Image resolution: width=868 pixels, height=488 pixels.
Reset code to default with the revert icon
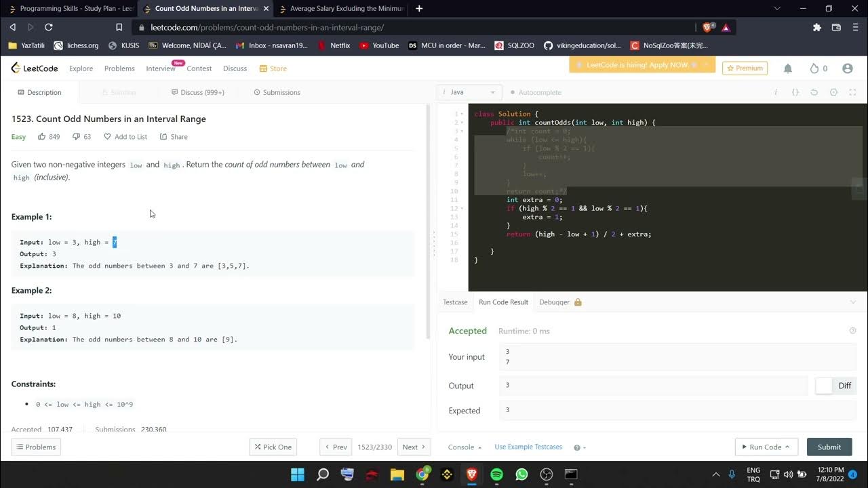click(x=814, y=92)
